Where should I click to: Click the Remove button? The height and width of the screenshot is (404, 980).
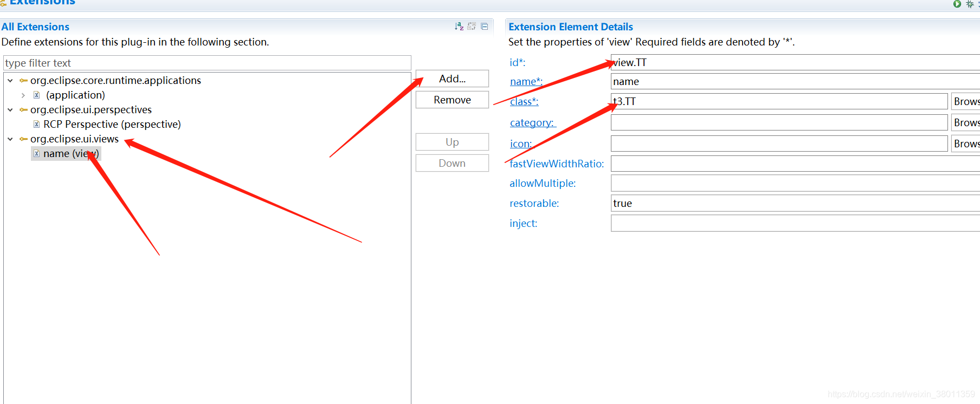click(x=452, y=100)
